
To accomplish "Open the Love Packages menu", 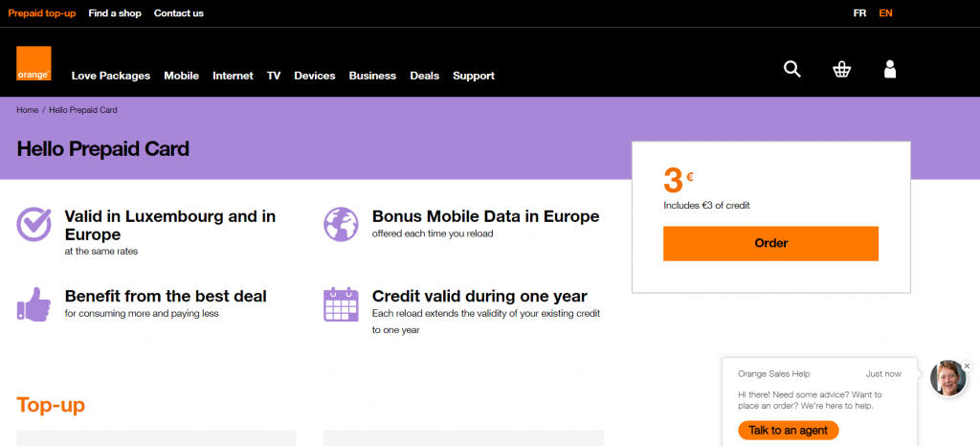I will pyautogui.click(x=111, y=76).
